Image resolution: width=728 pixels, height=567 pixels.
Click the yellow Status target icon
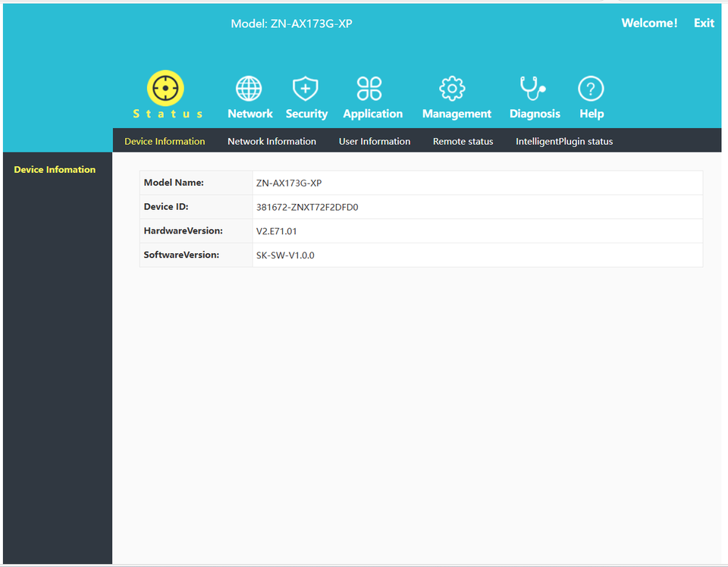166,89
